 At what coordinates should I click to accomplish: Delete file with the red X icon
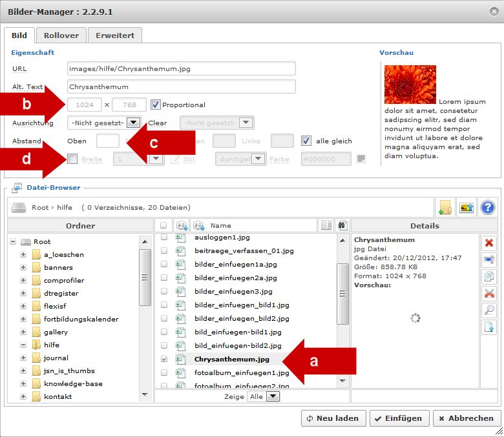489,243
